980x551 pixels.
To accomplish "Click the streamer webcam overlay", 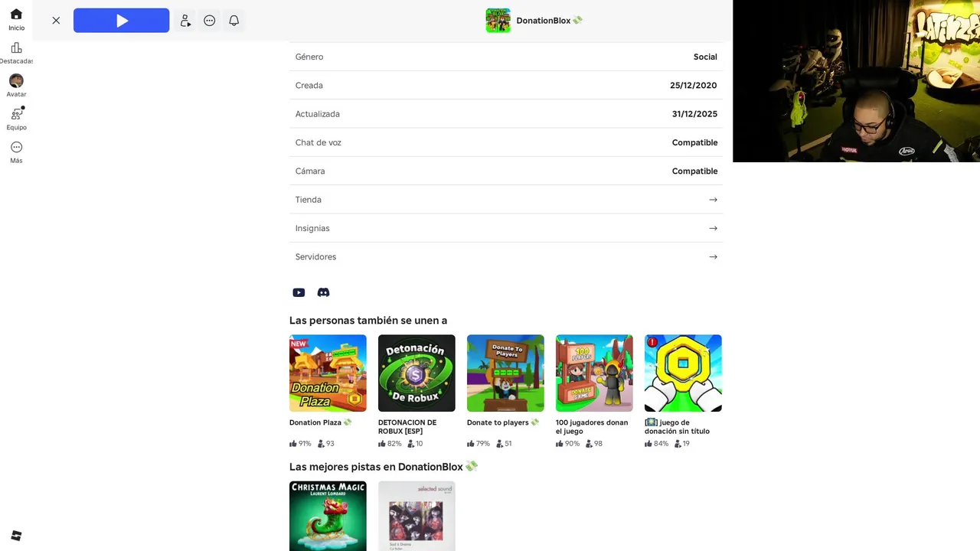I will (856, 81).
